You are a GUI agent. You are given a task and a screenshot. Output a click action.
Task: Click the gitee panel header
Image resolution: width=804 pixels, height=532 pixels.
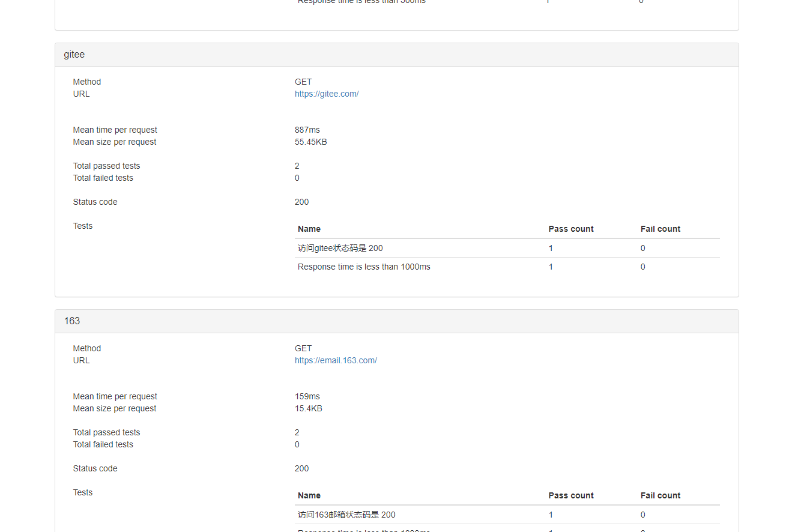397,55
